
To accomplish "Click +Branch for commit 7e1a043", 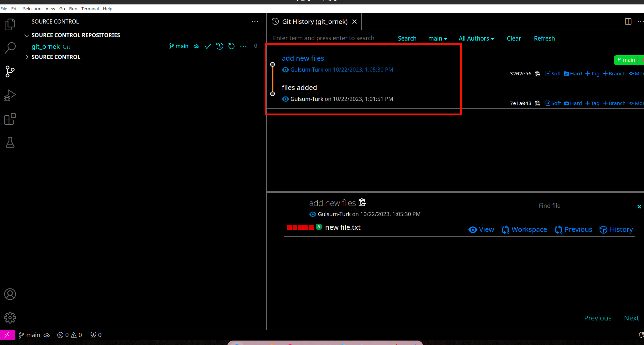I will pyautogui.click(x=614, y=103).
